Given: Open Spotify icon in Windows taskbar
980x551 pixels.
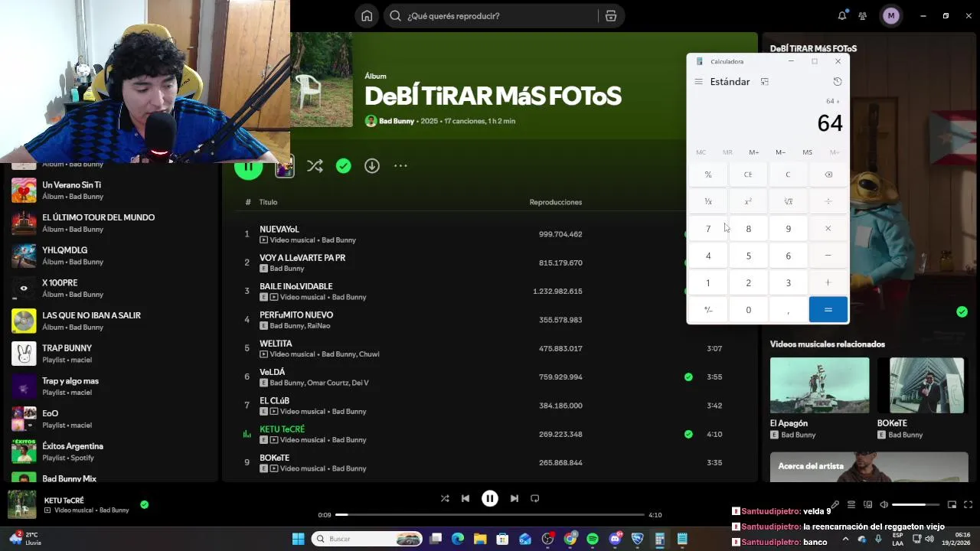Looking at the screenshot, I should point(592,539).
